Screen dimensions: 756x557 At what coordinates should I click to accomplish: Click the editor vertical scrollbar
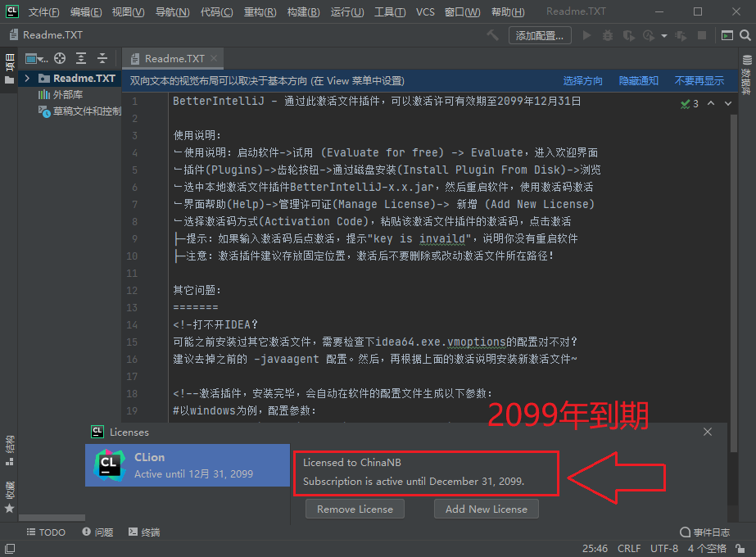click(x=733, y=283)
